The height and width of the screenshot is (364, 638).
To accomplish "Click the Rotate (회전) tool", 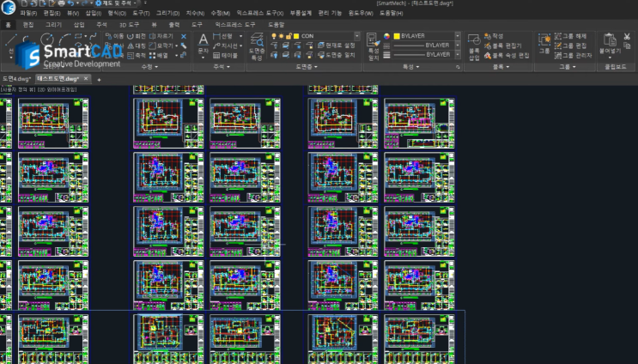I will point(137,36).
